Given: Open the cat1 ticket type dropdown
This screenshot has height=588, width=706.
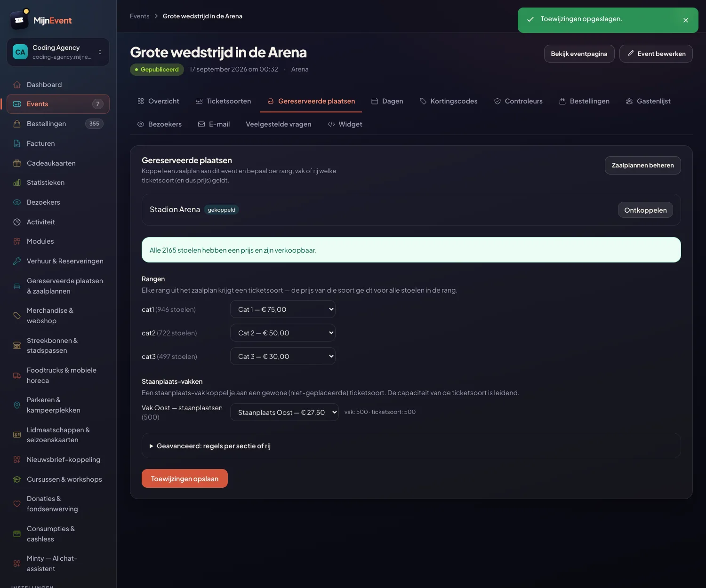Looking at the screenshot, I should tap(283, 309).
